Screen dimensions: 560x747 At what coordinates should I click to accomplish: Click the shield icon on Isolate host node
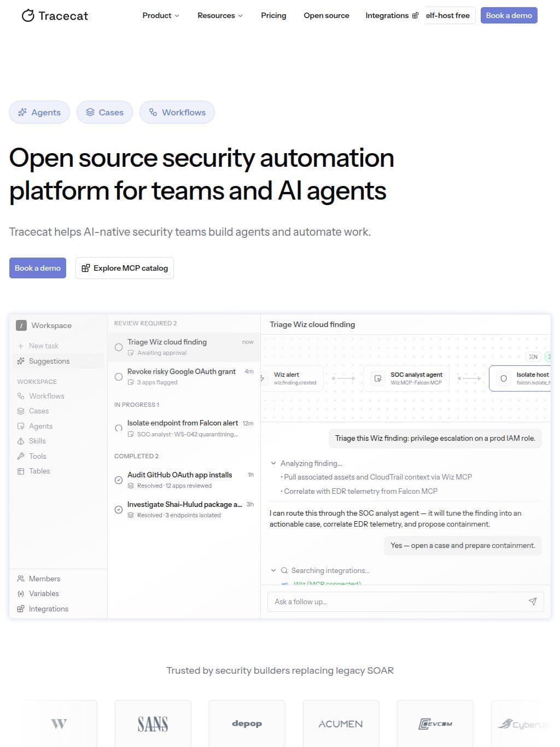tap(504, 378)
